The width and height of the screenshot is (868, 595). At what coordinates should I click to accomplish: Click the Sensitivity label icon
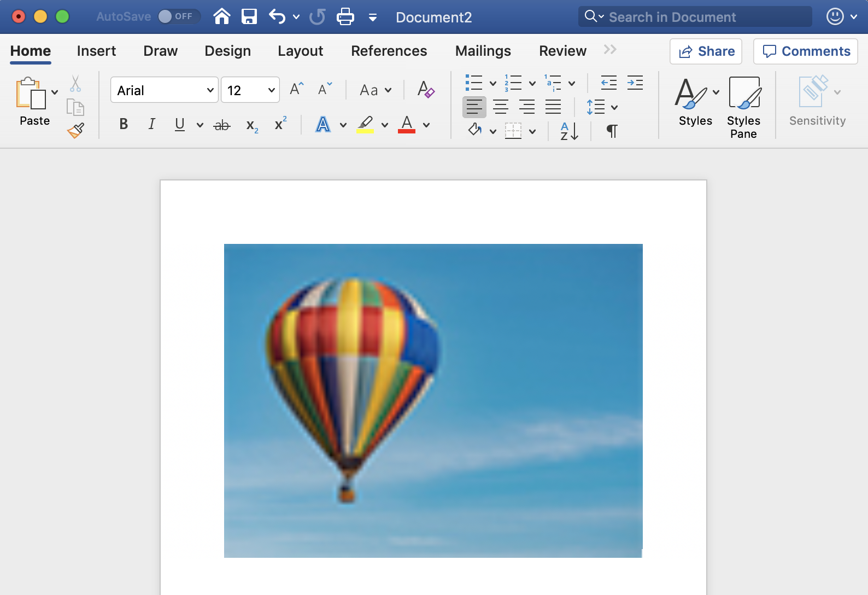coord(814,91)
